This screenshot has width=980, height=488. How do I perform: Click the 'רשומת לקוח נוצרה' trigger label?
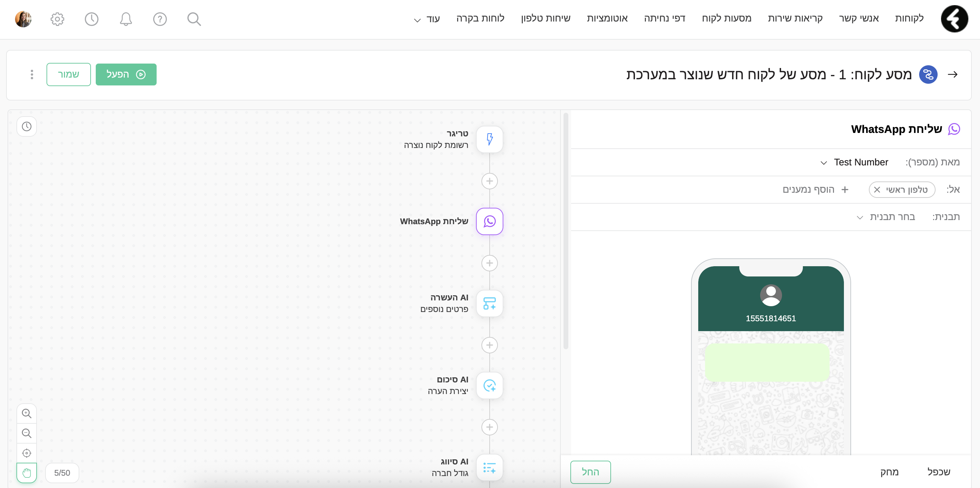point(436,145)
